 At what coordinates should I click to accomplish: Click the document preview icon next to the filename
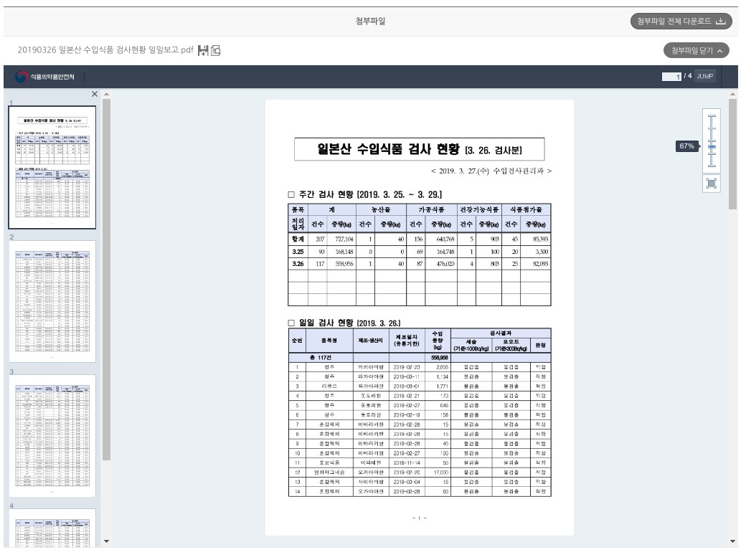coord(215,50)
